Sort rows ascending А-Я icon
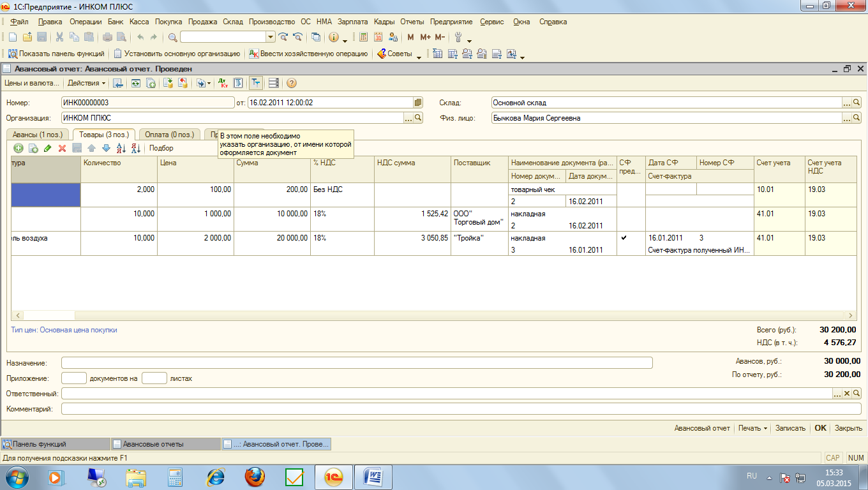868x490 pixels. click(x=121, y=148)
